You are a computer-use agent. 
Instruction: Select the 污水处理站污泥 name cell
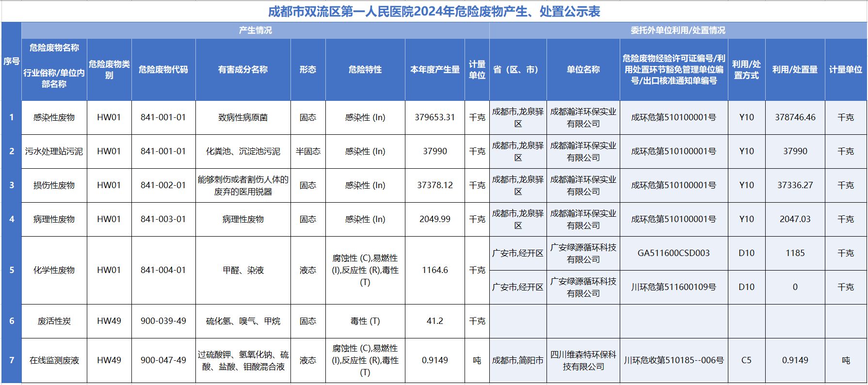(x=54, y=151)
